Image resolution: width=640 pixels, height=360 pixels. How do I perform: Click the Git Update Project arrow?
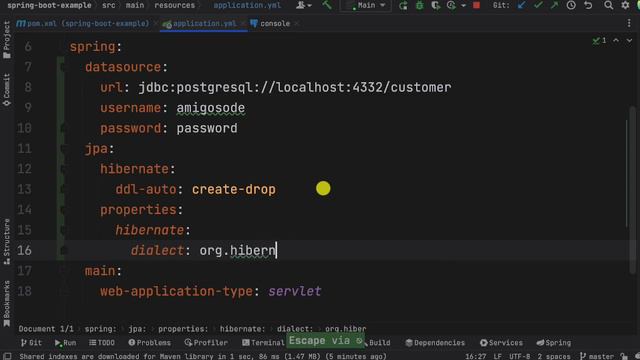(x=521, y=5)
